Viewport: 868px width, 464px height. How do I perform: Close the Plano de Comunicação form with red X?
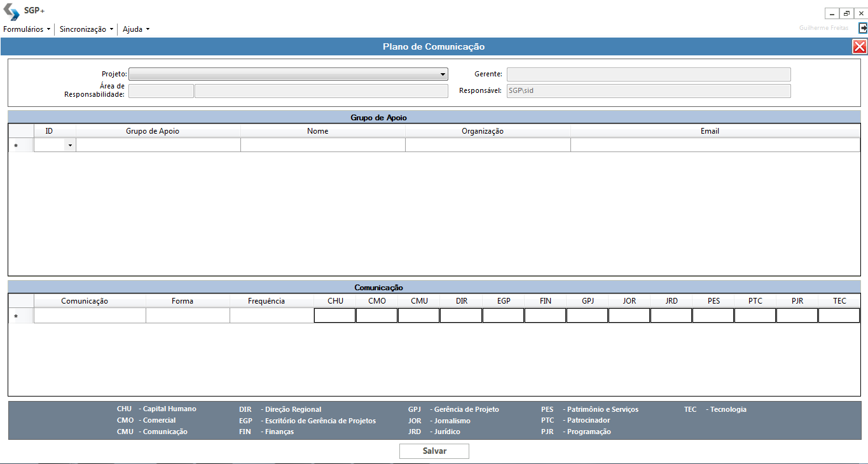coord(860,46)
